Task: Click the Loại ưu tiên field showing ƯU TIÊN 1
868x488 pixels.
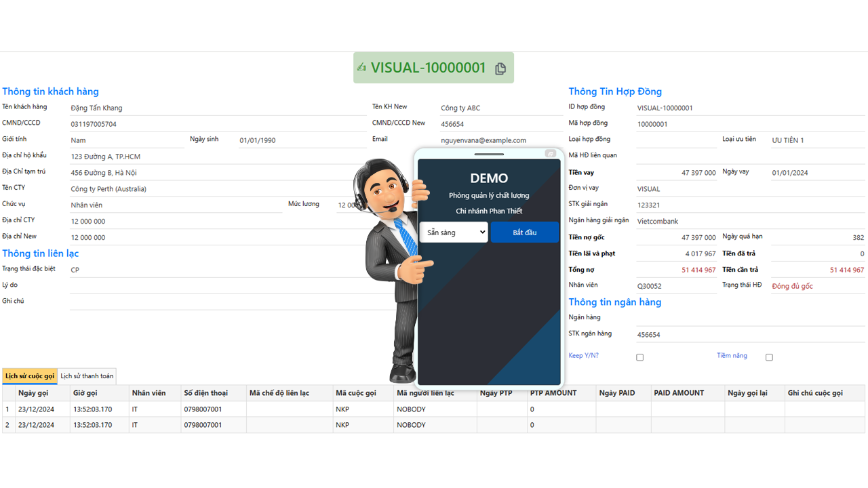Action: [x=818, y=140]
